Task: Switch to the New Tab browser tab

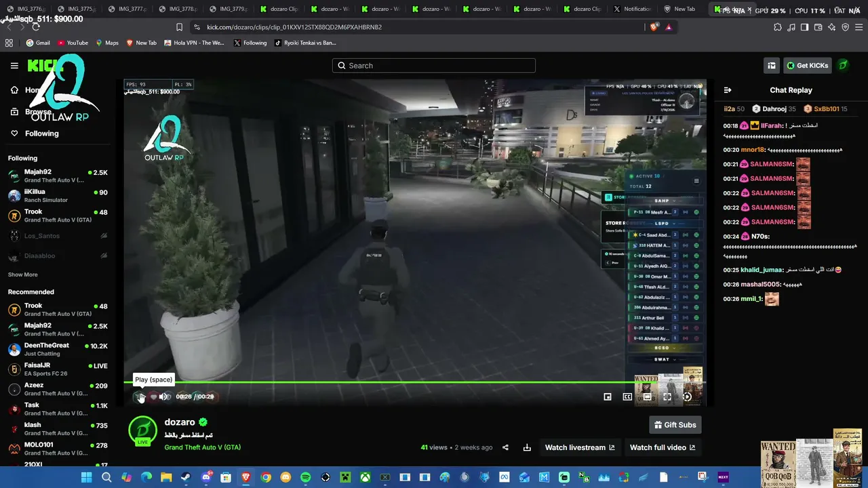Action: click(x=683, y=9)
